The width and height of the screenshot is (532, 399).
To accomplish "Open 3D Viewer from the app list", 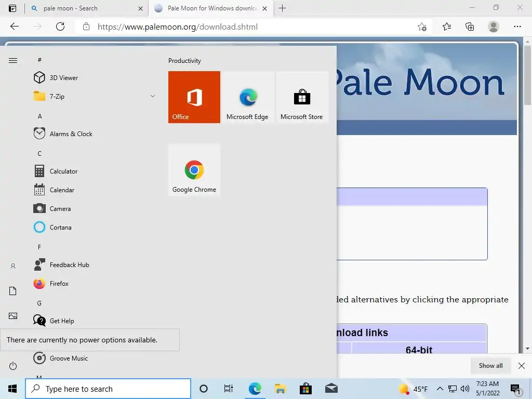I will [95, 78].
